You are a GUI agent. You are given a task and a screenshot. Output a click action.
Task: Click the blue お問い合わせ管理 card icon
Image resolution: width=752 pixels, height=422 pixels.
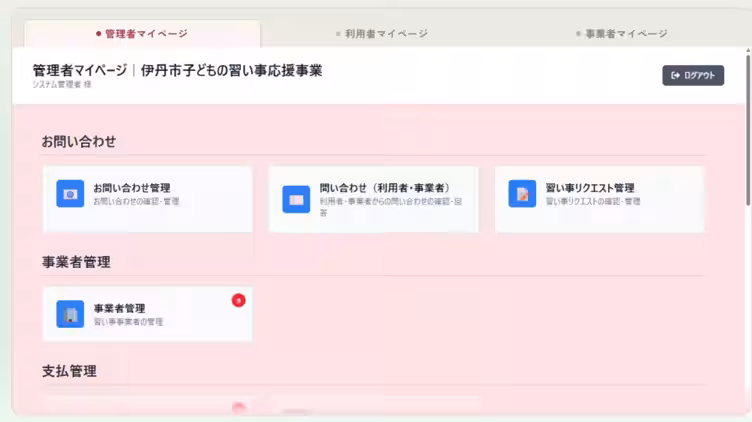tap(70, 194)
